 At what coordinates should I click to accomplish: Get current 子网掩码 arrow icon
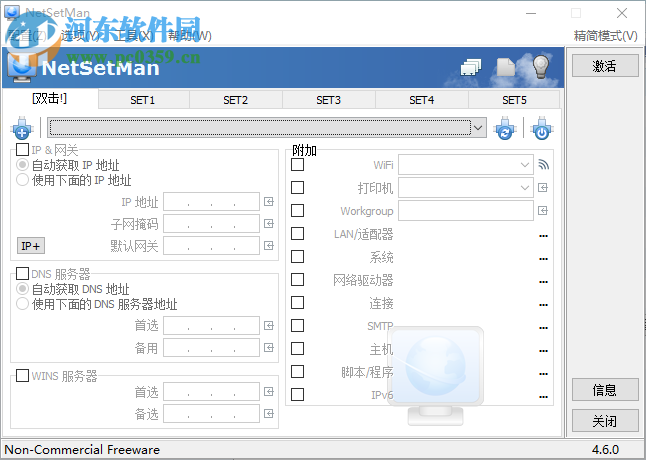coord(269,224)
